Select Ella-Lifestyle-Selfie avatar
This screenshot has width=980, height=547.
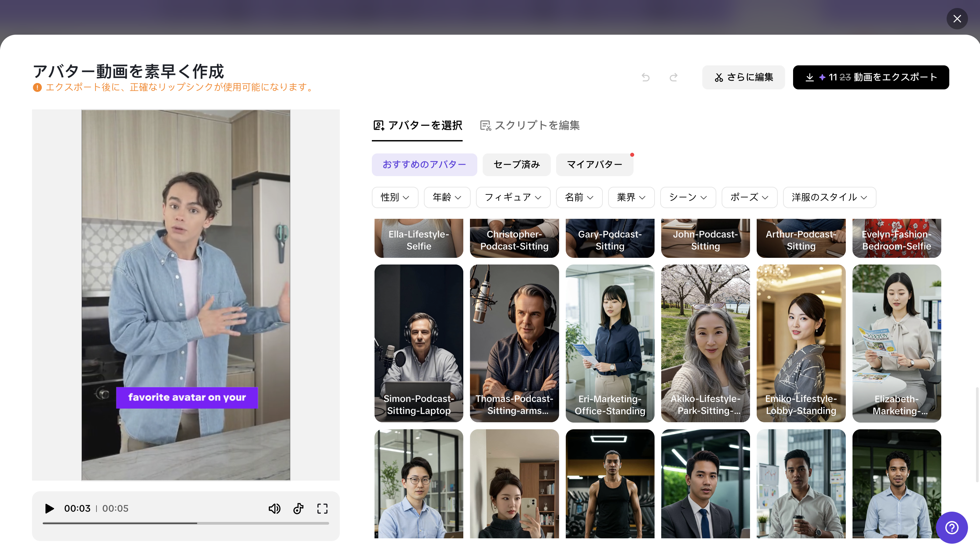point(419,238)
